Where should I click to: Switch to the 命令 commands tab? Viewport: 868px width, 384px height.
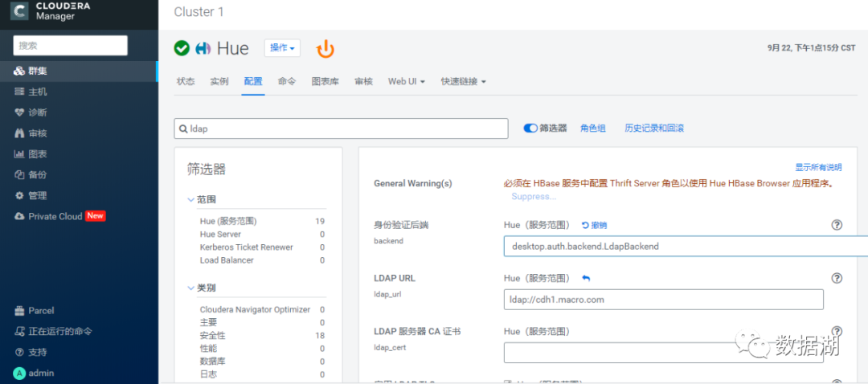(x=287, y=81)
